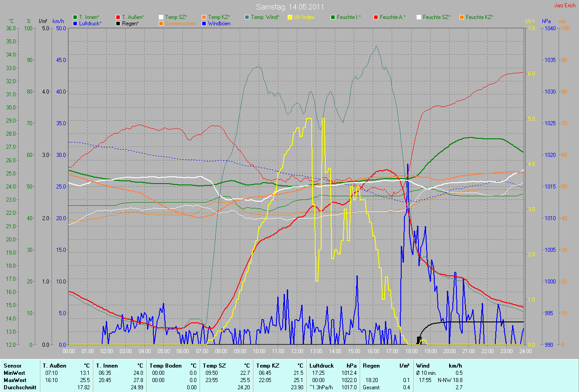The height and width of the screenshot is (392, 579).
Task: Click the pressure trend text ^1.3hPa/h
Action: pos(322,387)
